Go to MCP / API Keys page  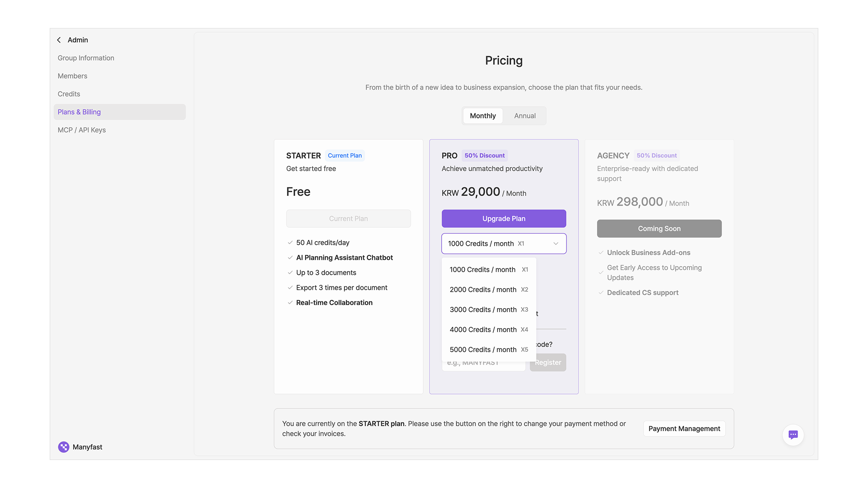(81, 130)
